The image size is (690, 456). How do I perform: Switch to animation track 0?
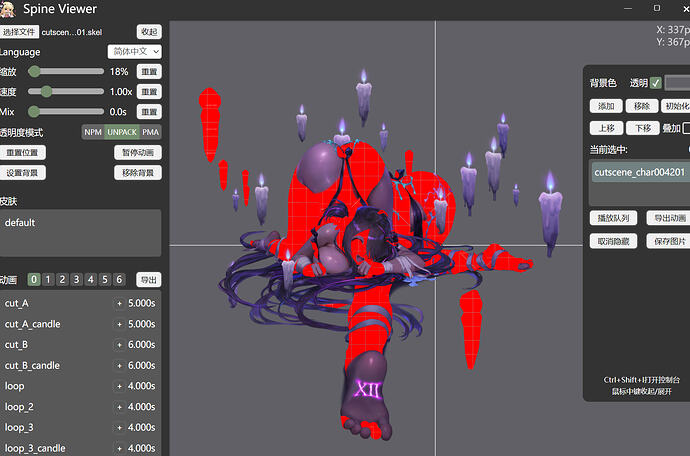tap(34, 280)
